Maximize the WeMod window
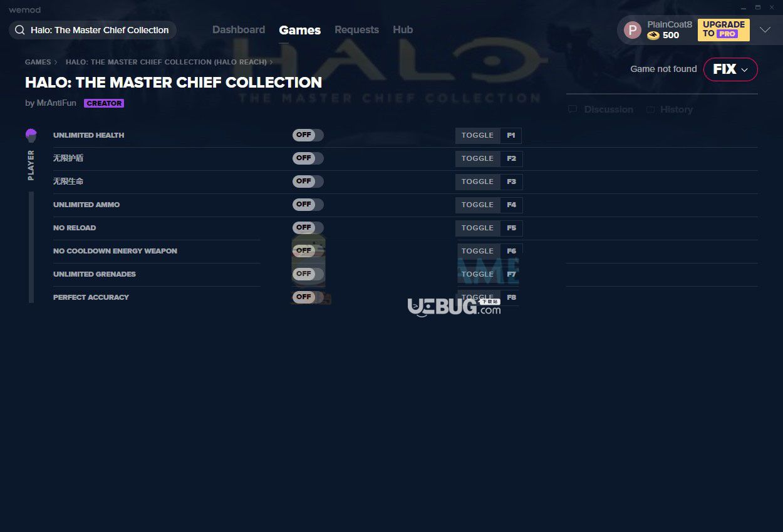The height and width of the screenshot is (532, 783). click(x=757, y=8)
